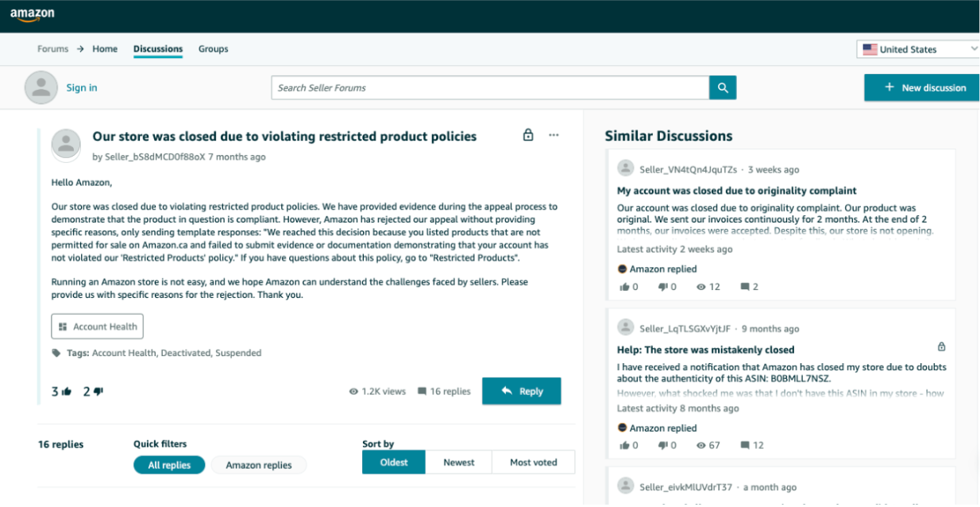Open the three-dot more options menu
Viewport: 980px width, 507px height.
tap(554, 135)
